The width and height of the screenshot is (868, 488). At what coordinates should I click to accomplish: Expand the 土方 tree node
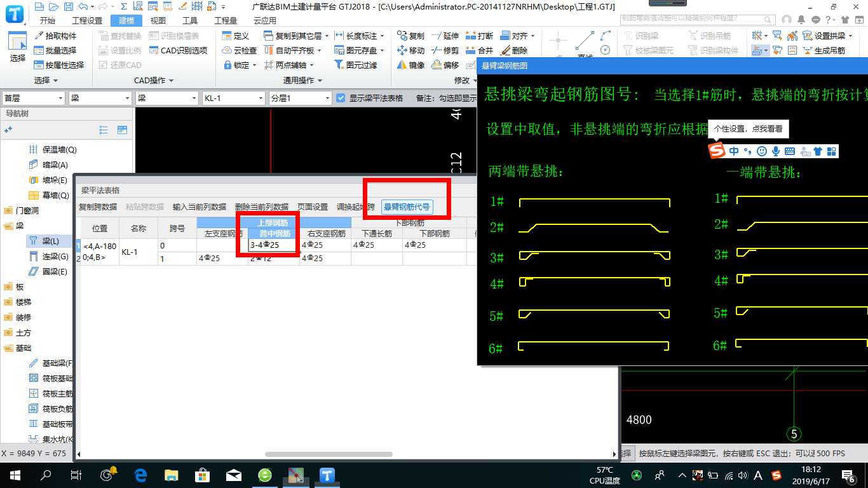coord(8,332)
